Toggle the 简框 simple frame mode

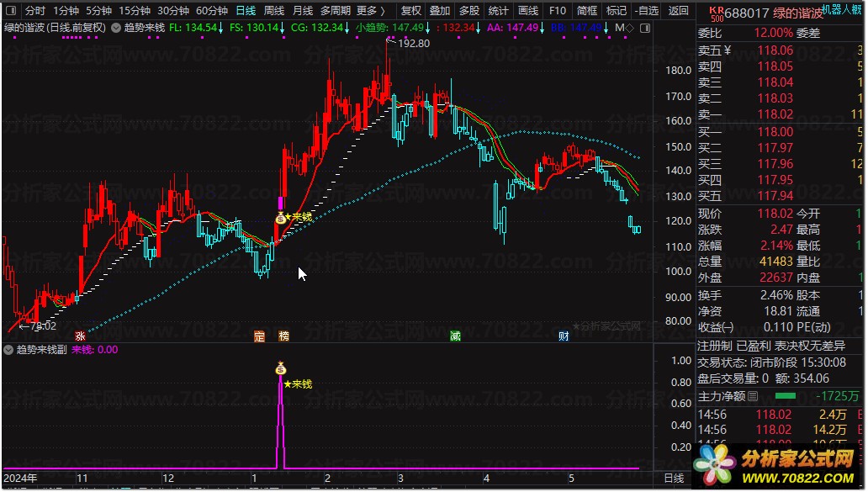coord(587,11)
